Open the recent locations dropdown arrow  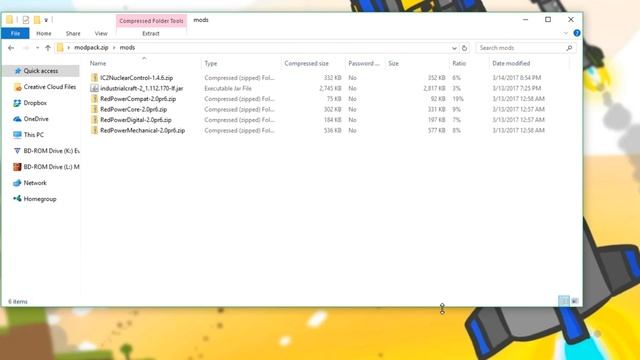click(38, 48)
